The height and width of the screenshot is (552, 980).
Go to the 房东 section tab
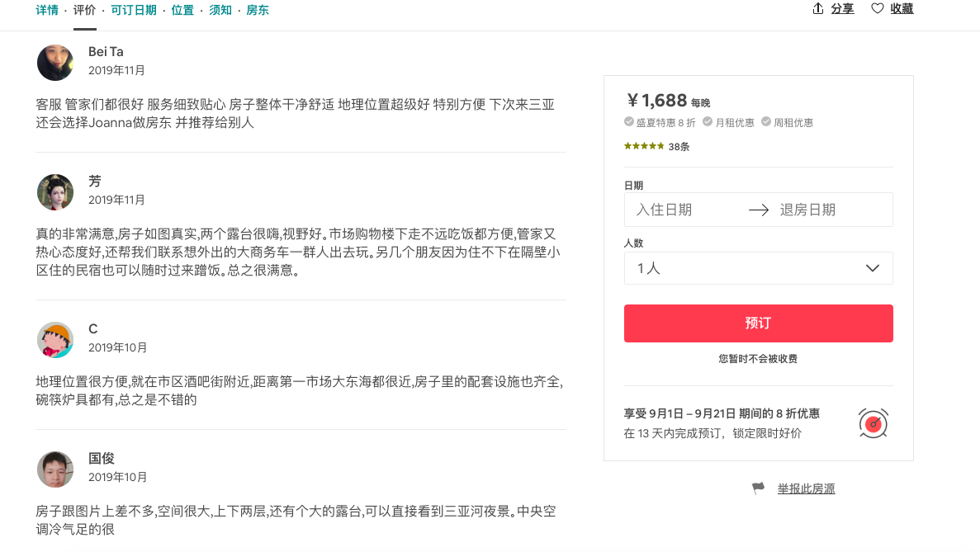pyautogui.click(x=258, y=10)
